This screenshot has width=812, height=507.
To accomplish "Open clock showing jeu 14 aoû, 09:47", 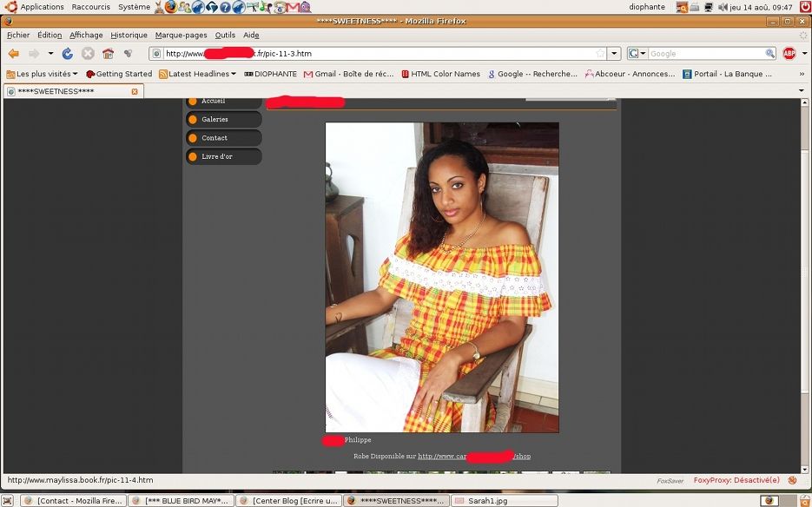I will tap(762, 7).
